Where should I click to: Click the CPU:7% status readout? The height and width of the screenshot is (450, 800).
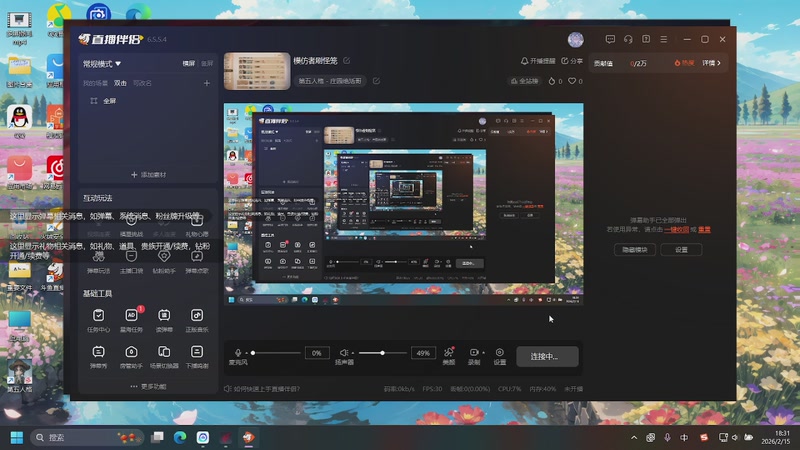509,389
